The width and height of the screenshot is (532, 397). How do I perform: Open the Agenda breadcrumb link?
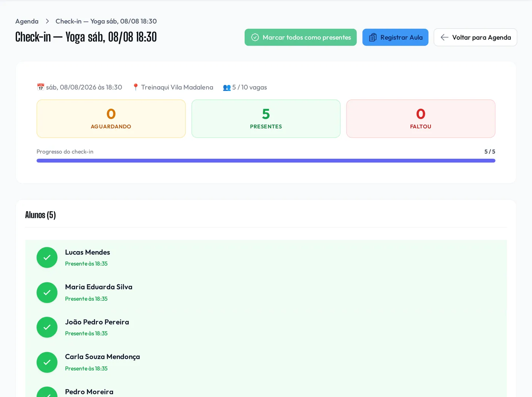tap(27, 21)
